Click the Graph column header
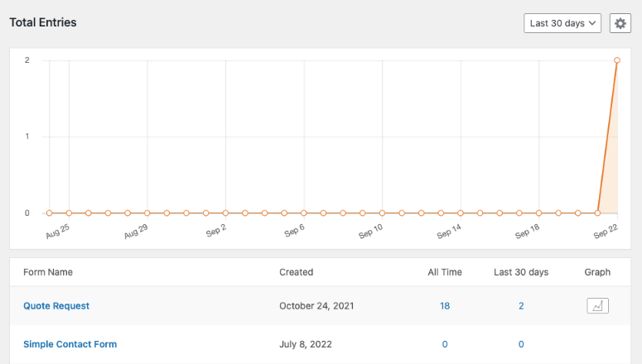642x364 pixels. click(597, 272)
